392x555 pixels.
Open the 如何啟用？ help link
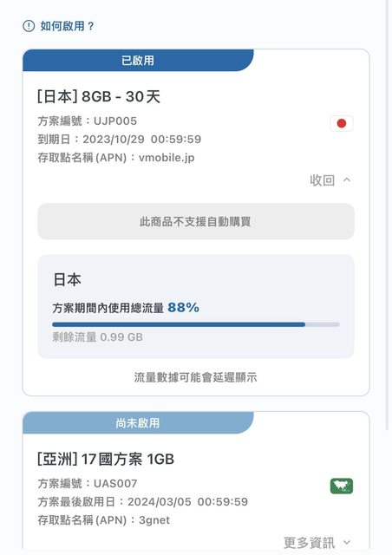(67, 26)
